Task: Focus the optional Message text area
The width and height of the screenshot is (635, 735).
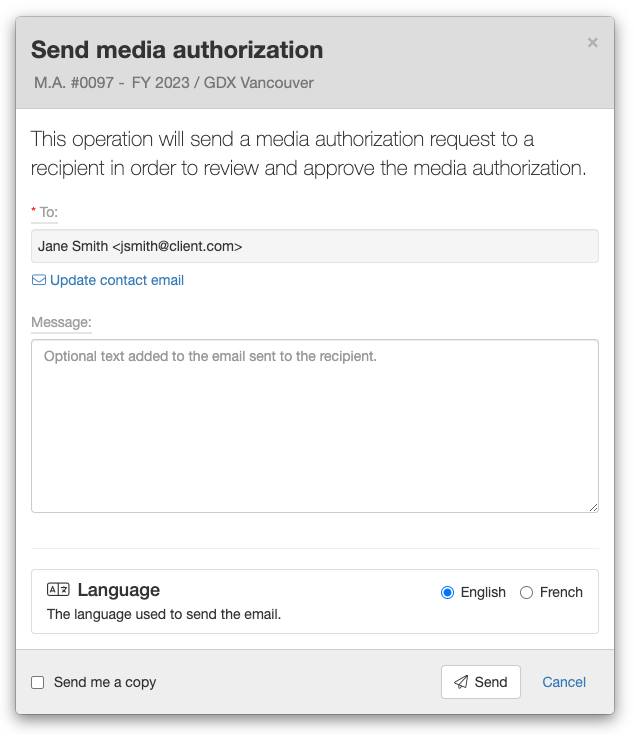Action: click(315, 426)
